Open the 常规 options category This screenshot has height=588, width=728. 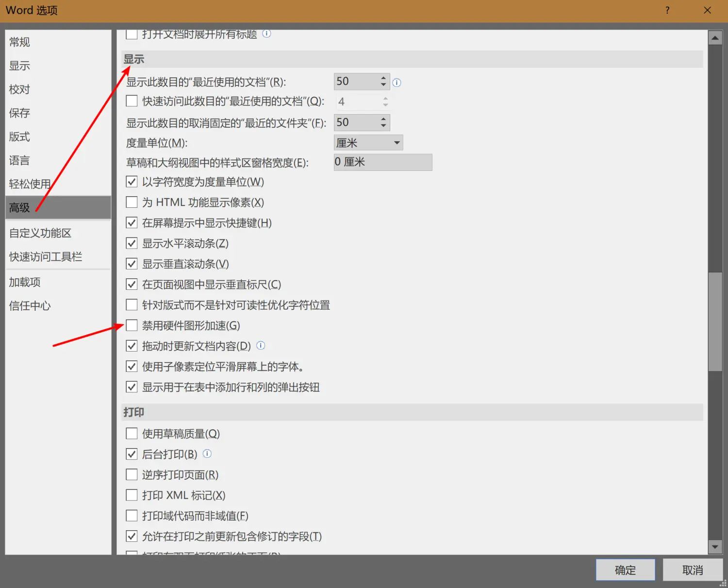58,42
